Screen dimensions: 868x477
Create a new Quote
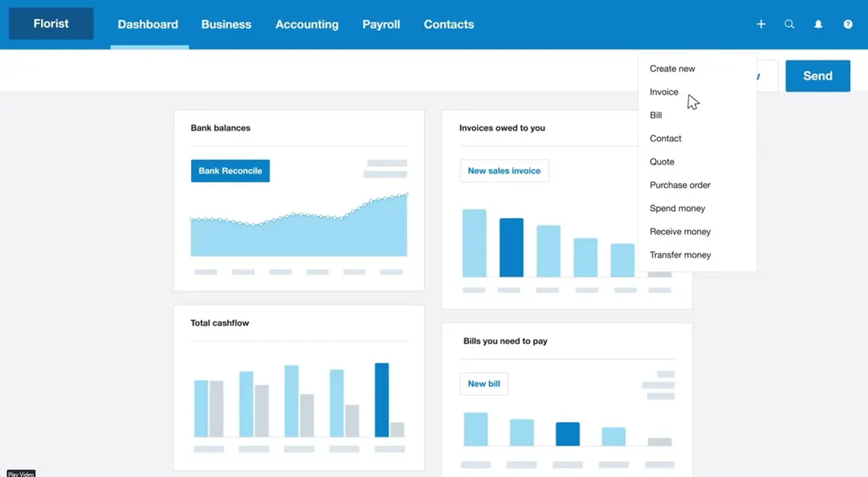pyautogui.click(x=661, y=161)
